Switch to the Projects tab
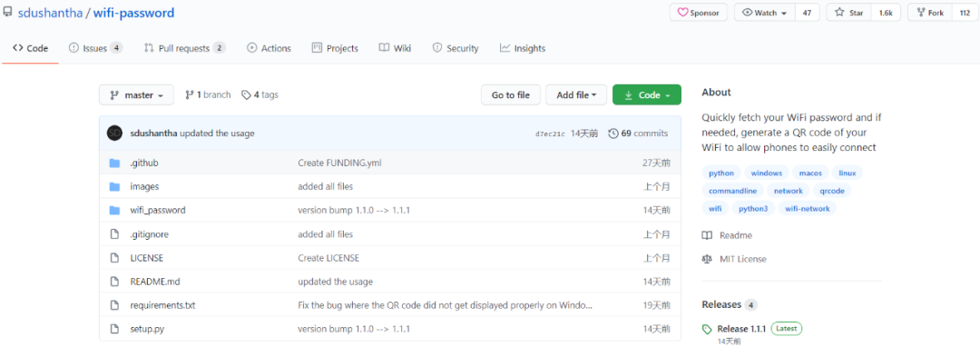 click(x=335, y=48)
